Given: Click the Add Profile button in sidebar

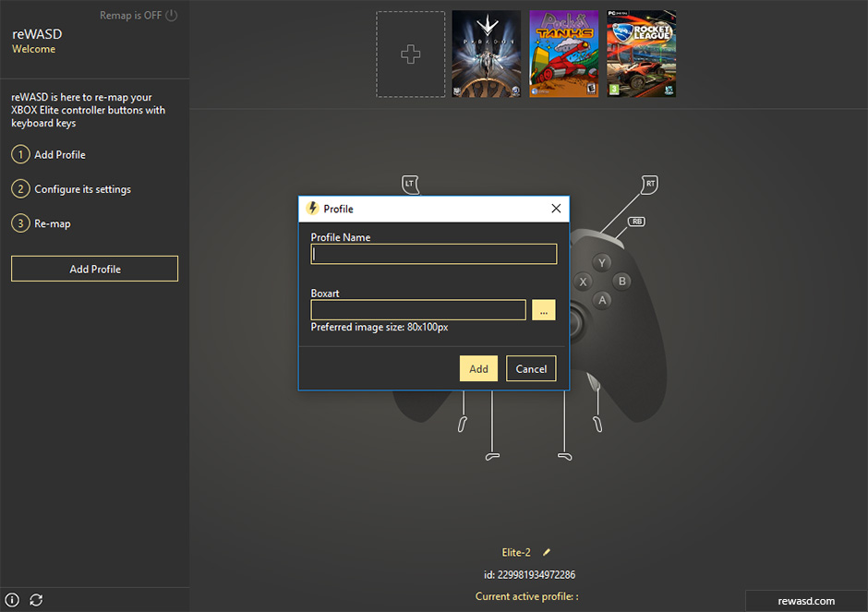Looking at the screenshot, I should (94, 269).
